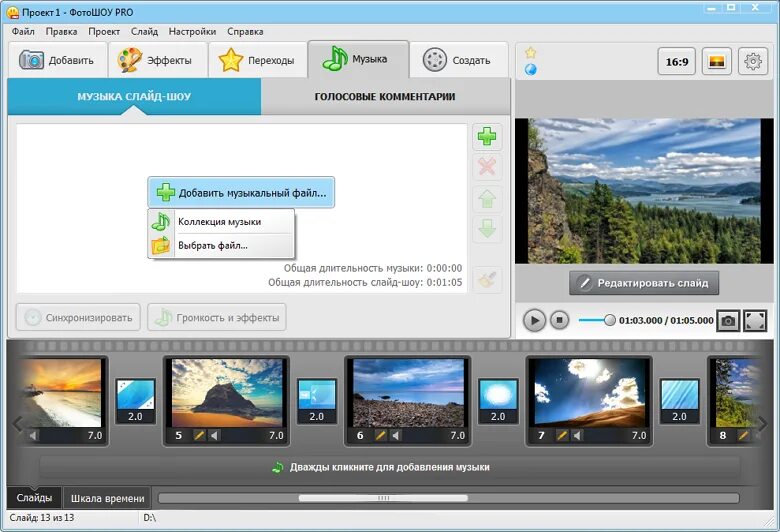This screenshot has width=780, height=532.
Task: Click the music track bar Дважды кликните для добавления музыки
Action: pyautogui.click(x=390, y=467)
